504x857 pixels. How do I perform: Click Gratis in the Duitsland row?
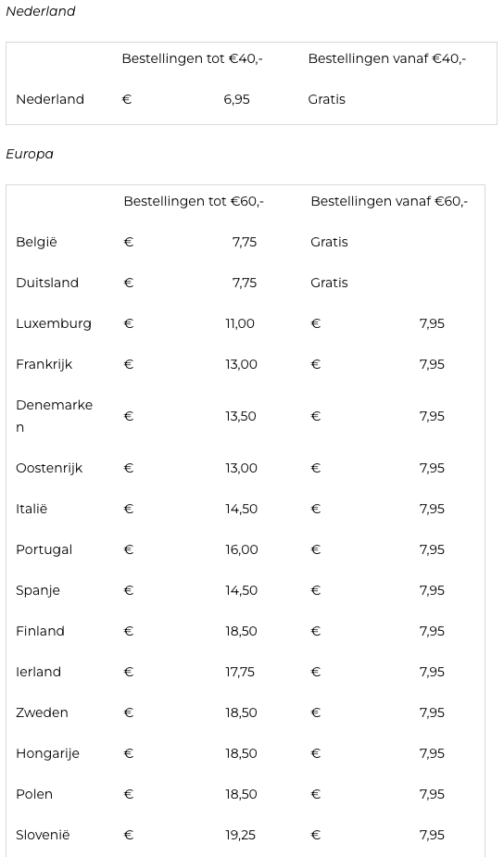pyautogui.click(x=329, y=284)
